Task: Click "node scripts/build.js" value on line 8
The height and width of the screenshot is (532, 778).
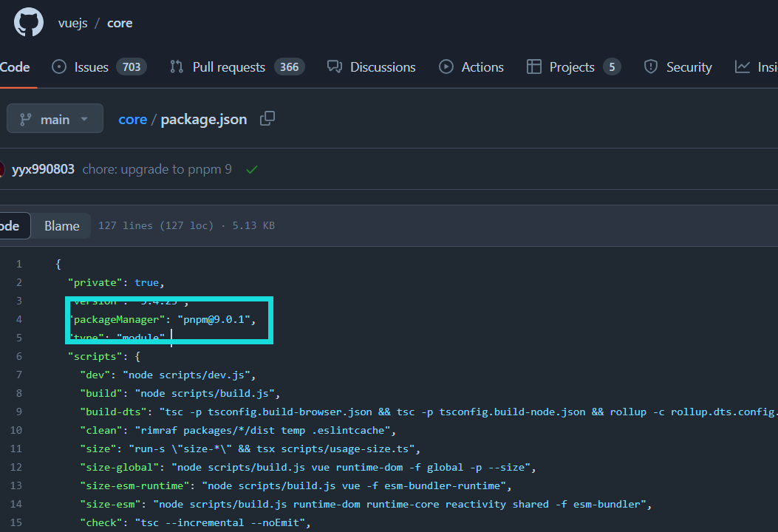Action: [x=205, y=394]
